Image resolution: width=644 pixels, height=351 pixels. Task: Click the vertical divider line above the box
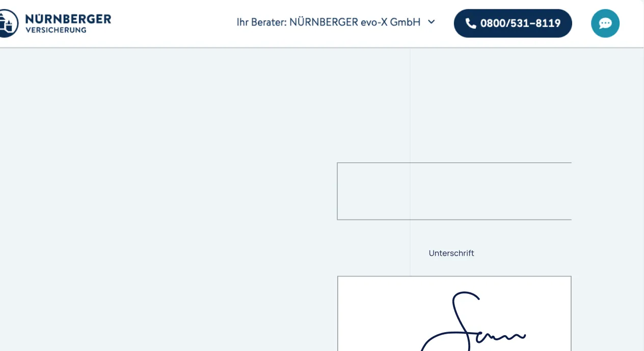[410, 106]
